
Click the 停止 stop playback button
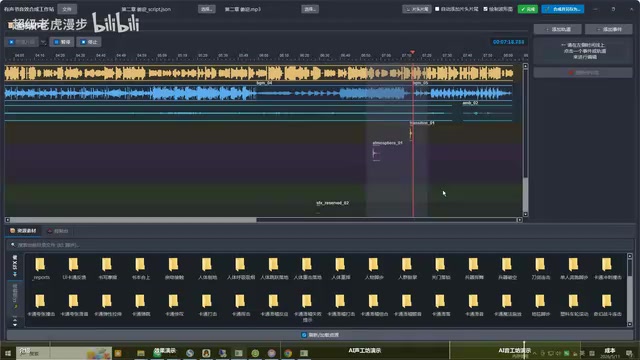tap(89, 42)
